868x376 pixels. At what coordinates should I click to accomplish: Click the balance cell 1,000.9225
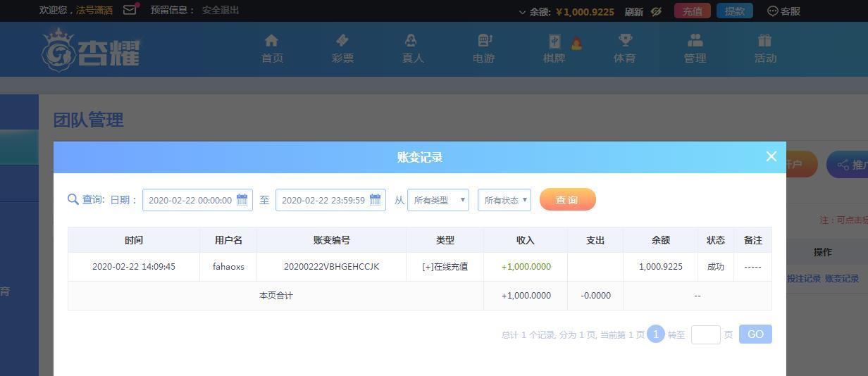tap(661, 267)
